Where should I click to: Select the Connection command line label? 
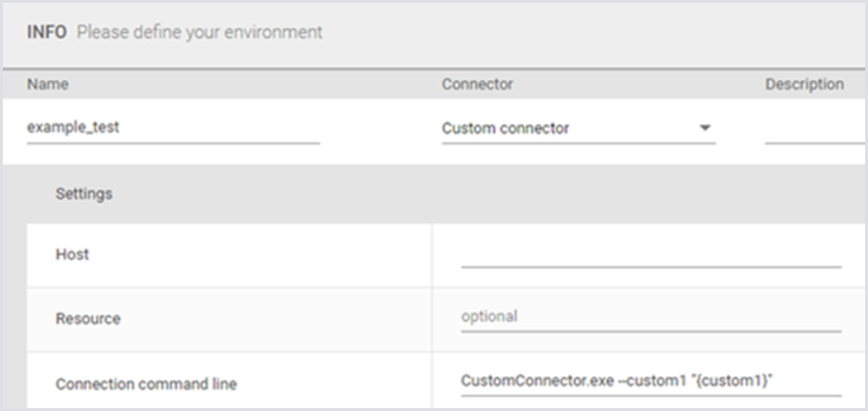[x=146, y=384]
